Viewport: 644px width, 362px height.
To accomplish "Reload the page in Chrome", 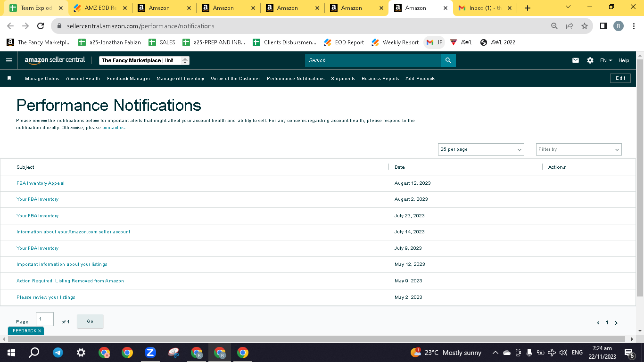I will coord(41,26).
